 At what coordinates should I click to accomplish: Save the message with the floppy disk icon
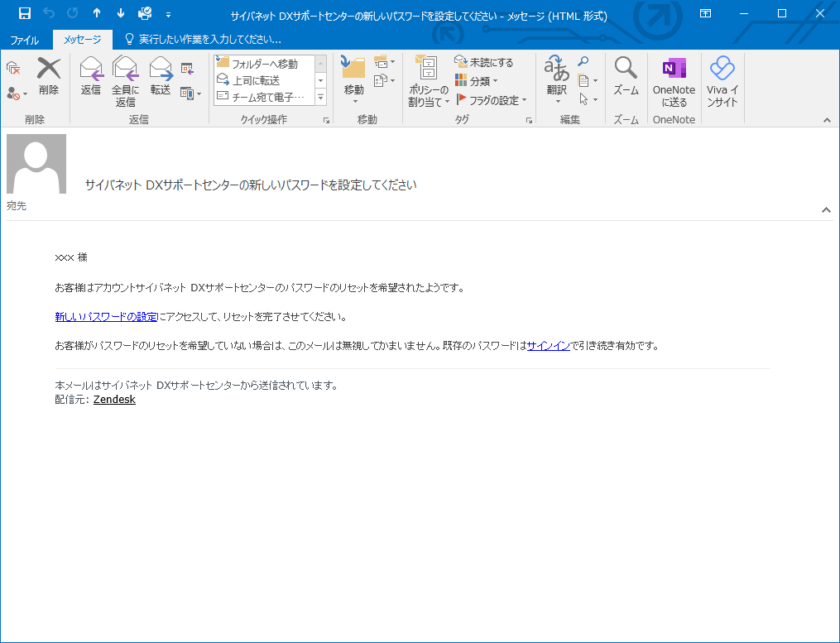click(x=25, y=14)
